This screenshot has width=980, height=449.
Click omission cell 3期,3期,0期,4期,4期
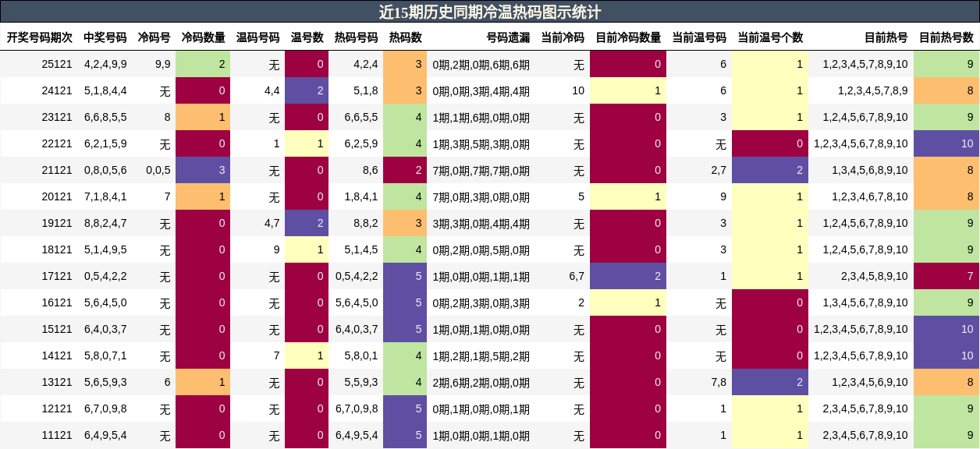pyautogui.click(x=481, y=223)
